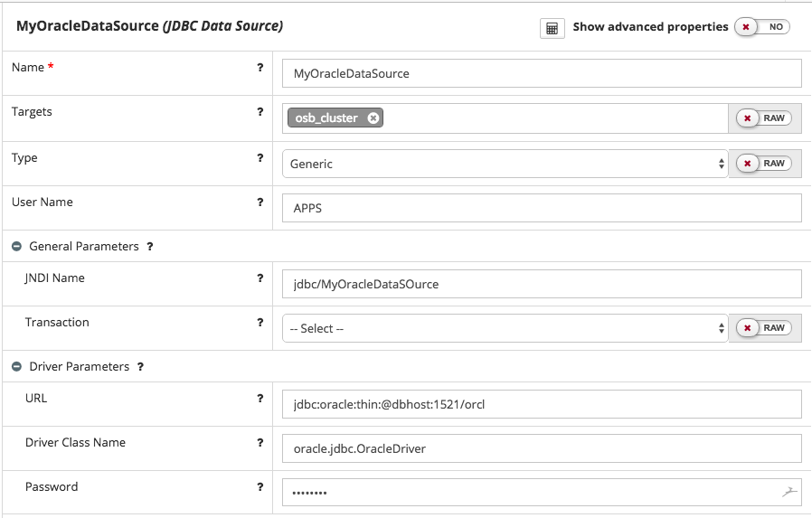
Task: Remove osb_cluster tag with its x icon
Action: click(x=373, y=118)
